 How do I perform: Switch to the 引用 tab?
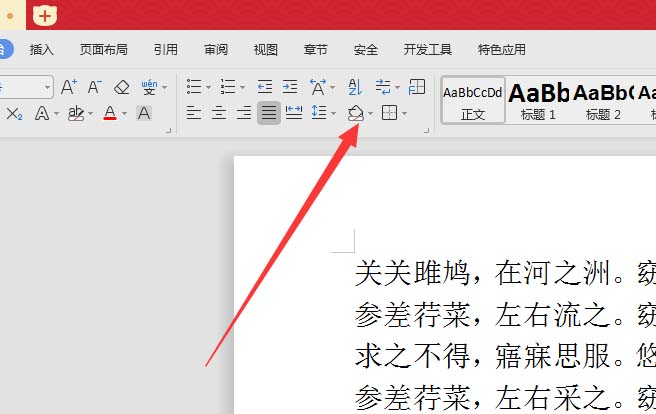click(166, 50)
